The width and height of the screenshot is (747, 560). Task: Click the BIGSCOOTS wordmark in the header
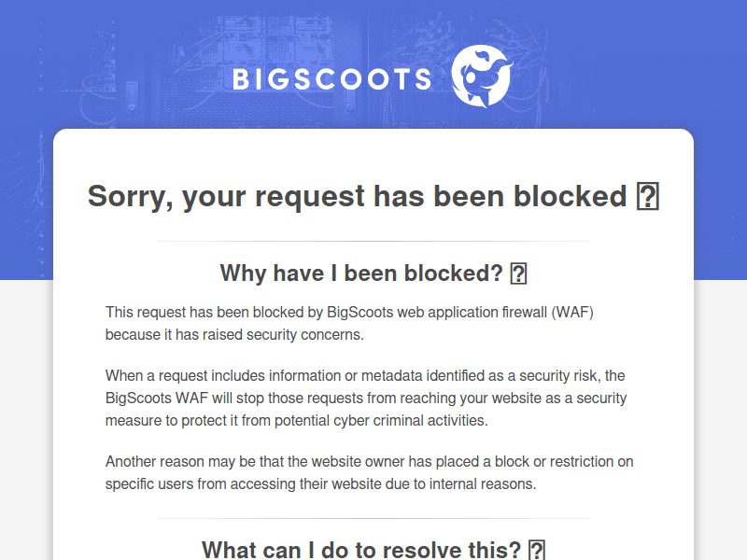pos(331,79)
